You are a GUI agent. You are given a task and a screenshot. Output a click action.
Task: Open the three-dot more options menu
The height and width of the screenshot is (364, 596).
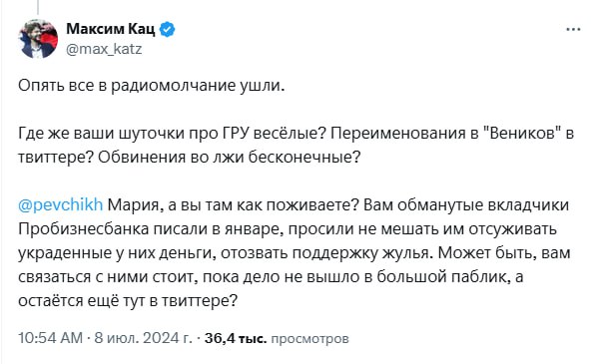(573, 30)
